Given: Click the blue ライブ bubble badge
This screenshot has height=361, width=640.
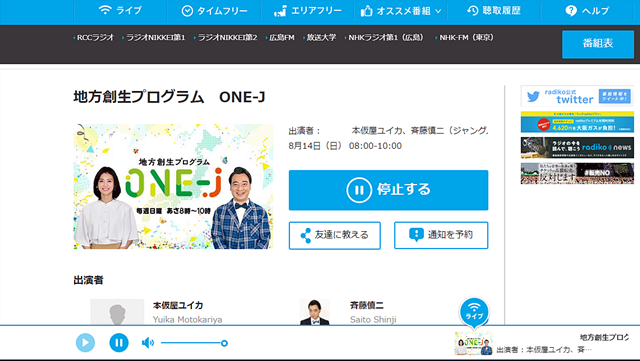Looking at the screenshot, I should (474, 312).
